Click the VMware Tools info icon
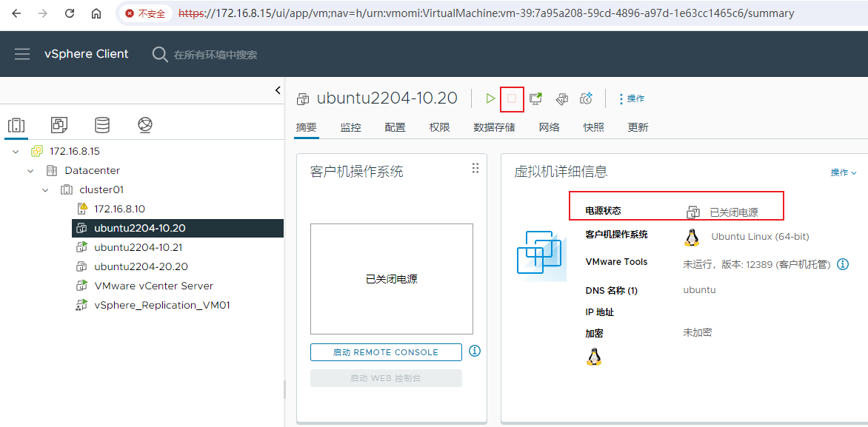This screenshot has width=868, height=427. coord(843,264)
